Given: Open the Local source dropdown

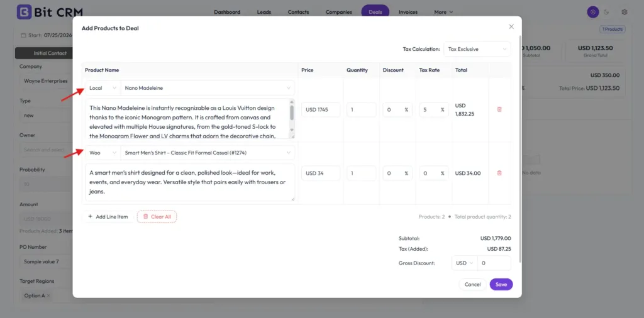Looking at the screenshot, I should pyautogui.click(x=103, y=88).
